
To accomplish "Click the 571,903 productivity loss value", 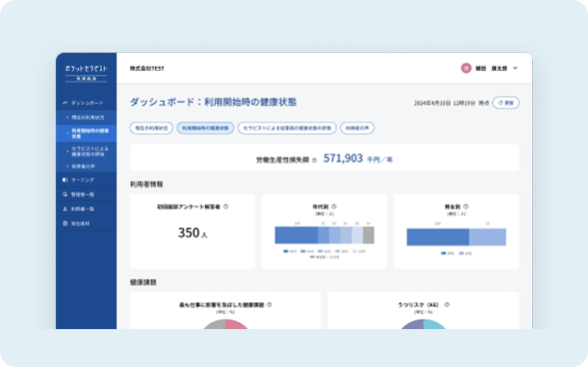I will pyautogui.click(x=343, y=158).
